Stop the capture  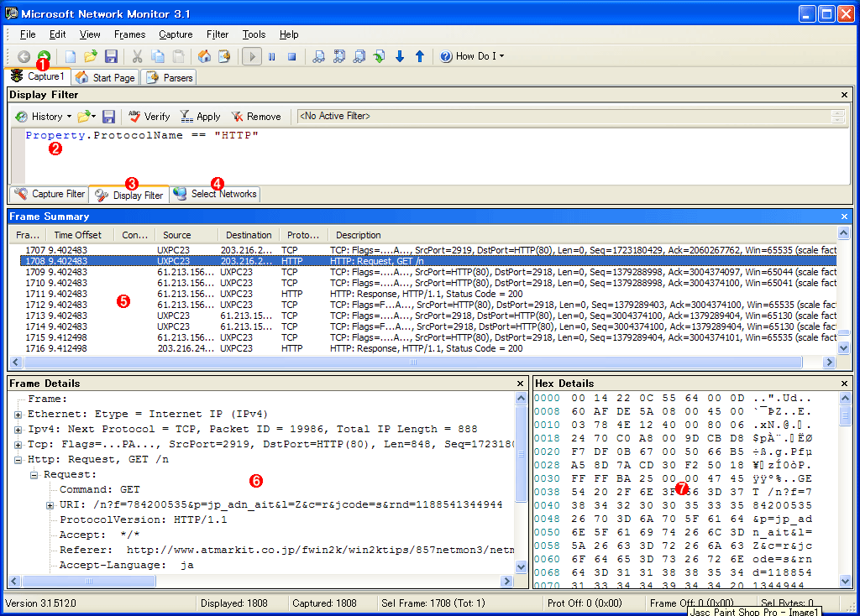(x=291, y=56)
